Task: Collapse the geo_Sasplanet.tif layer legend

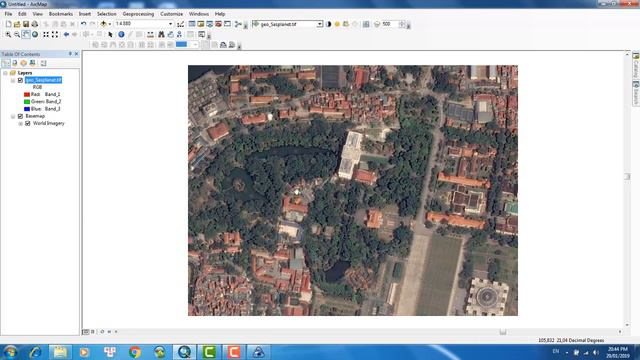Action: [x=13, y=80]
